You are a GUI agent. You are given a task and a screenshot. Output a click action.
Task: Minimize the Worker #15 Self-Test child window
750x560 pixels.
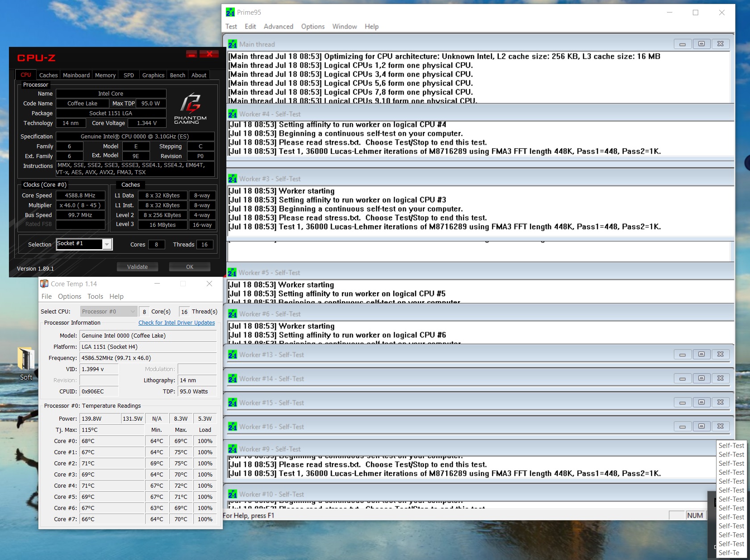coord(682,402)
